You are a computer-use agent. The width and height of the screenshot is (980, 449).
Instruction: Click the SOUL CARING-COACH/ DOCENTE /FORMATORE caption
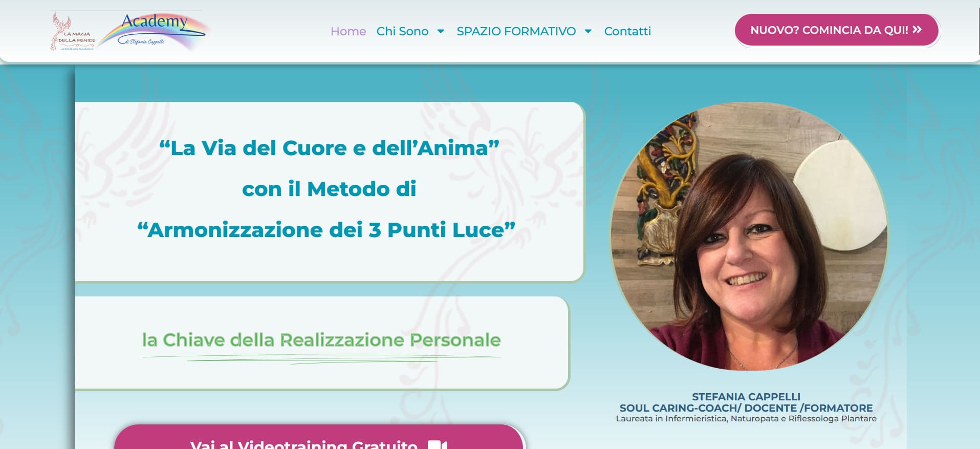tap(746, 408)
